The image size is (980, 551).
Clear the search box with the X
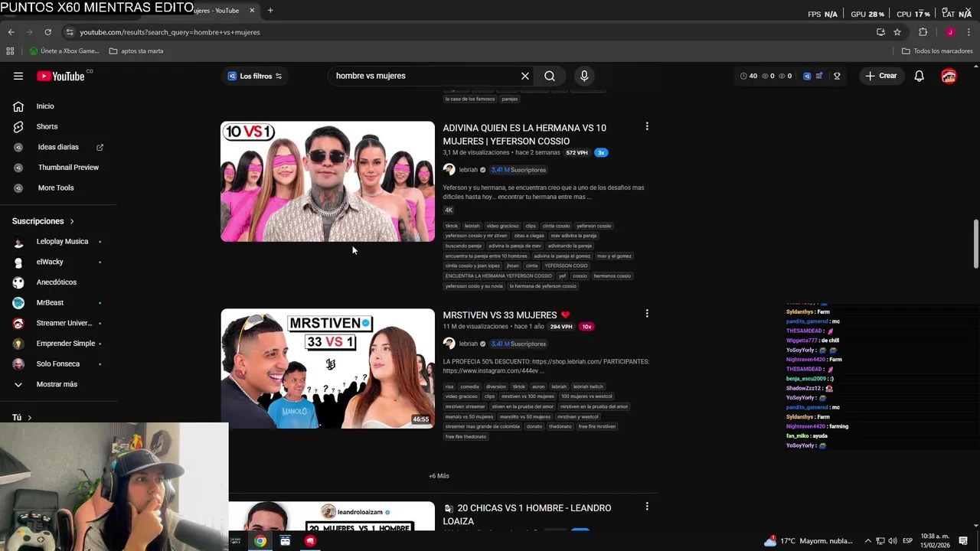[525, 76]
